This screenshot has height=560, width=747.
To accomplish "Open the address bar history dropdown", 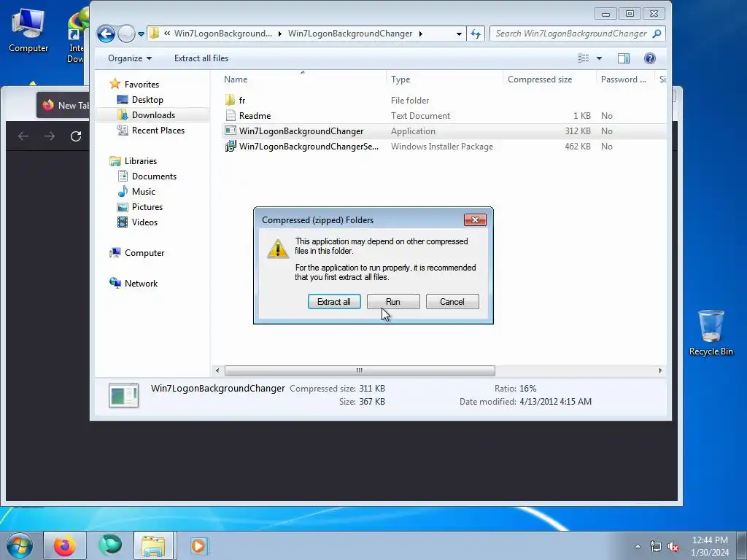I will pyautogui.click(x=459, y=34).
